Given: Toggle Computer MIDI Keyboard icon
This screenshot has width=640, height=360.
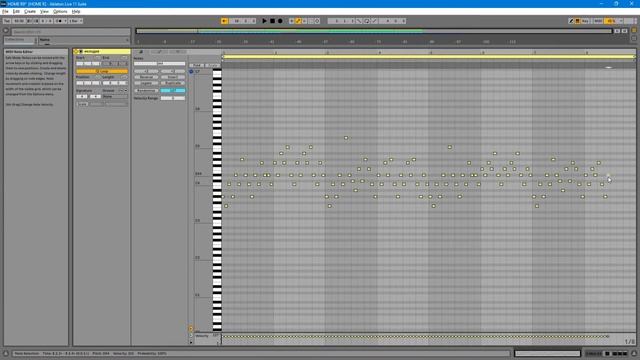Looking at the screenshot, I should 578,21.
